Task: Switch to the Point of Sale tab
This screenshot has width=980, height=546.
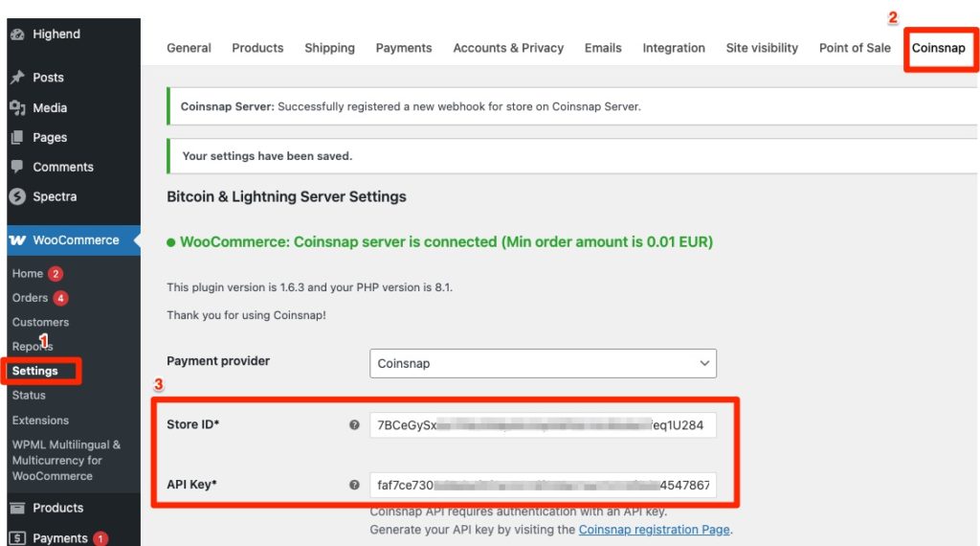Action: [x=855, y=48]
